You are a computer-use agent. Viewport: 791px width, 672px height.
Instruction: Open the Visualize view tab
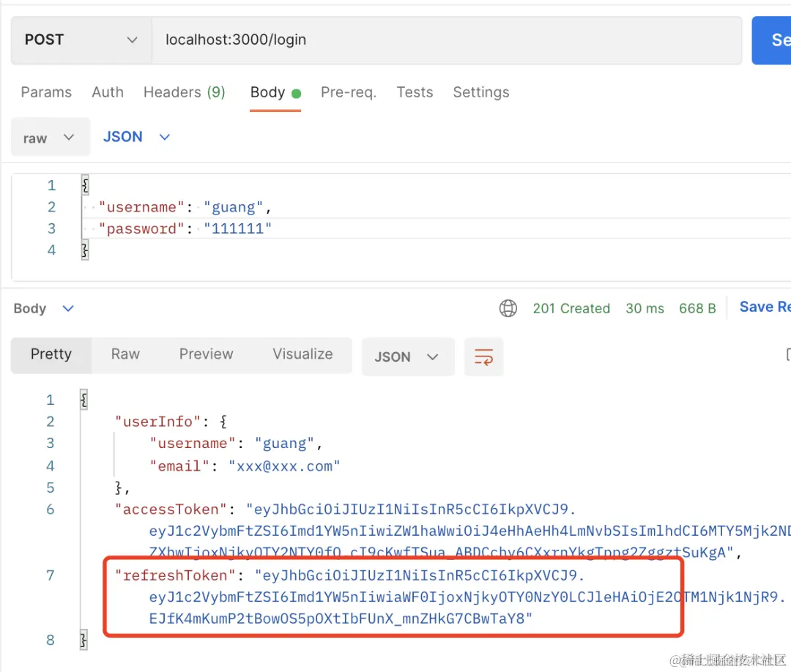[x=302, y=354]
